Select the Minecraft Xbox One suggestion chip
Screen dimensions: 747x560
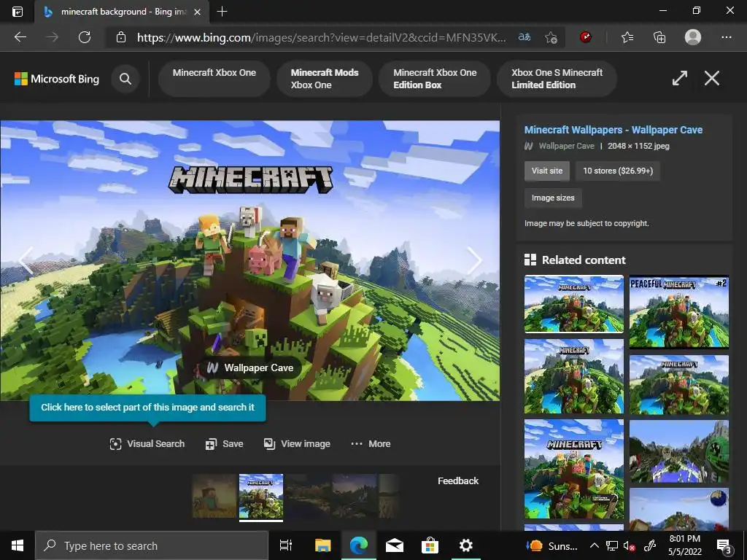click(214, 79)
